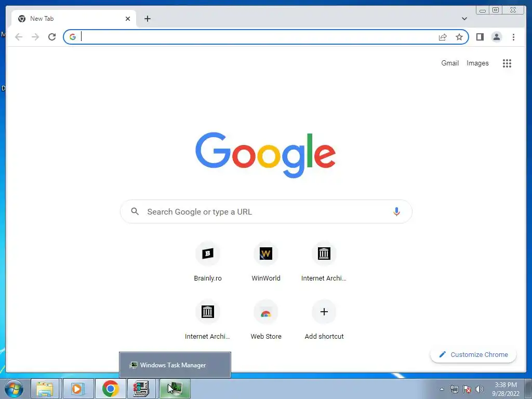The image size is (532, 399).
Task: Open the Action Center flag icon
Action: 467,389
